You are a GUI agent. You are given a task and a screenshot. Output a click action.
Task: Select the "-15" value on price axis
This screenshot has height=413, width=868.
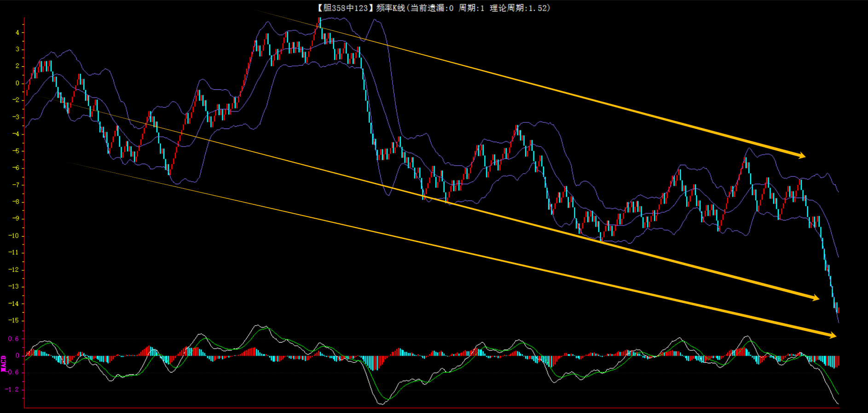(x=14, y=320)
